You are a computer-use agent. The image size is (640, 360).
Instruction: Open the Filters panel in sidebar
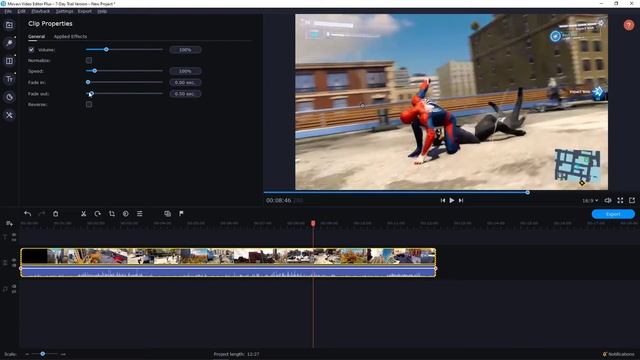(x=9, y=43)
